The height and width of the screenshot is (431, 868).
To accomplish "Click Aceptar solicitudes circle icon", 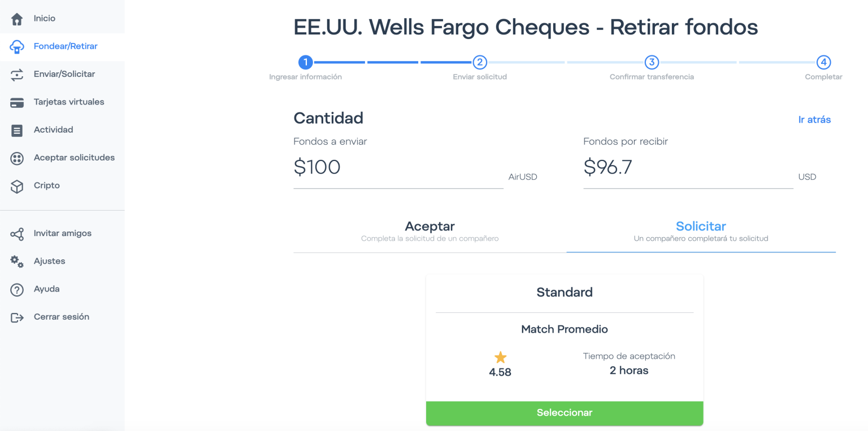I will 17,158.
